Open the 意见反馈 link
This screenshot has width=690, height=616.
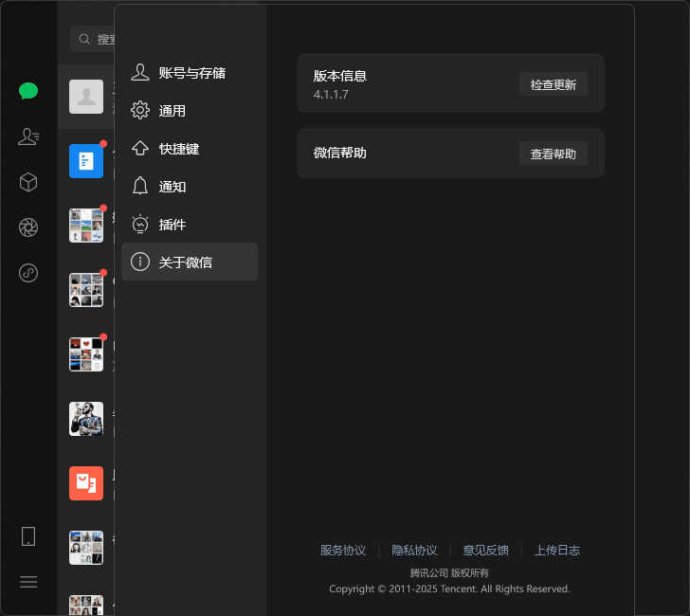[x=485, y=551]
